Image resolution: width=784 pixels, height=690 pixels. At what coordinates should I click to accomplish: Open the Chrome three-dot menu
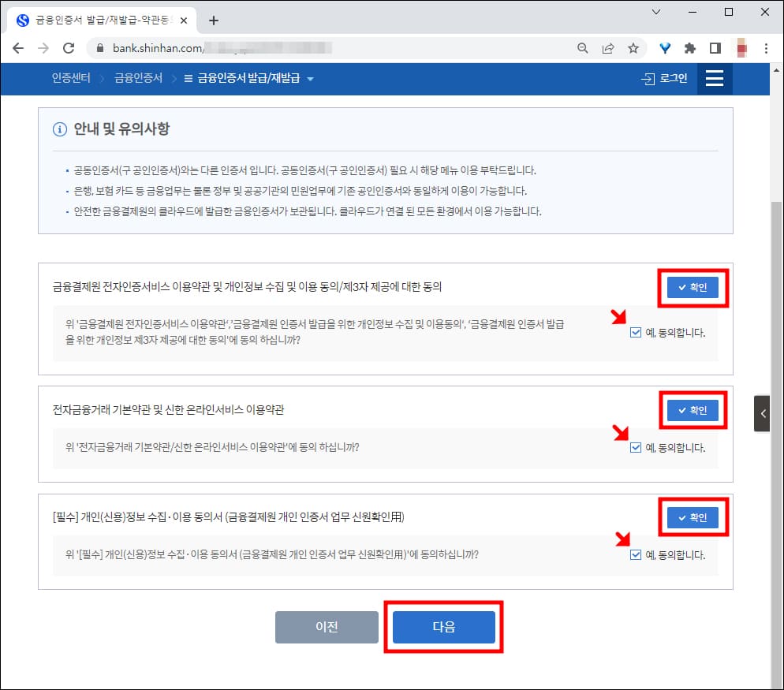pyautogui.click(x=767, y=47)
